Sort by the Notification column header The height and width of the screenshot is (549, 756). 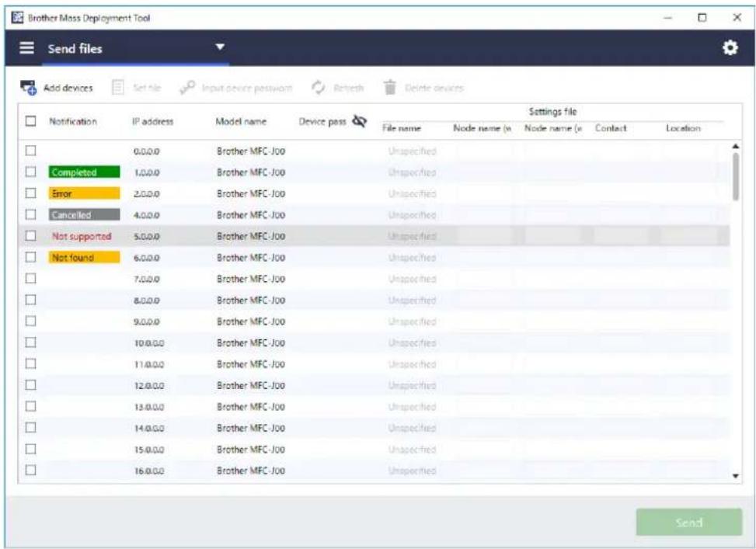click(73, 121)
